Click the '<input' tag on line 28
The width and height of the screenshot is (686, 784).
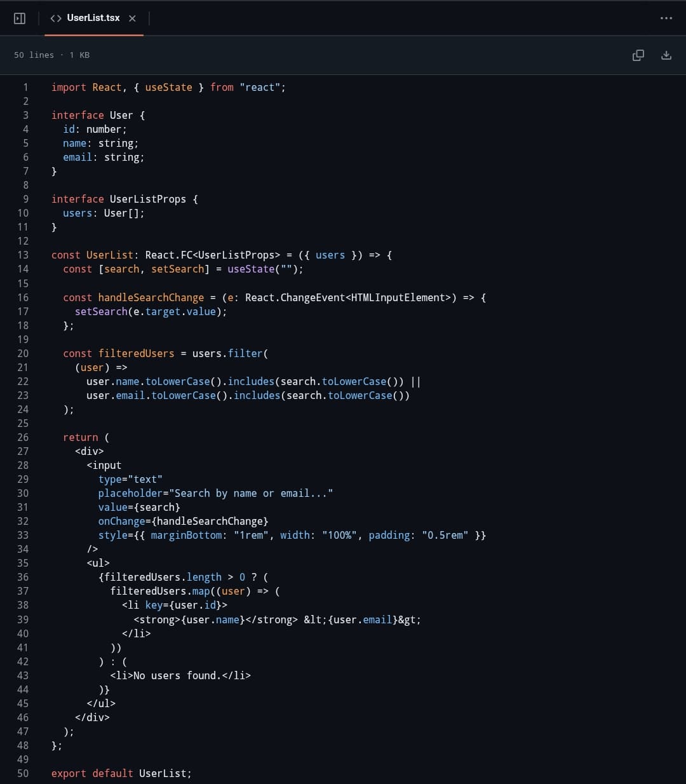[x=104, y=465]
